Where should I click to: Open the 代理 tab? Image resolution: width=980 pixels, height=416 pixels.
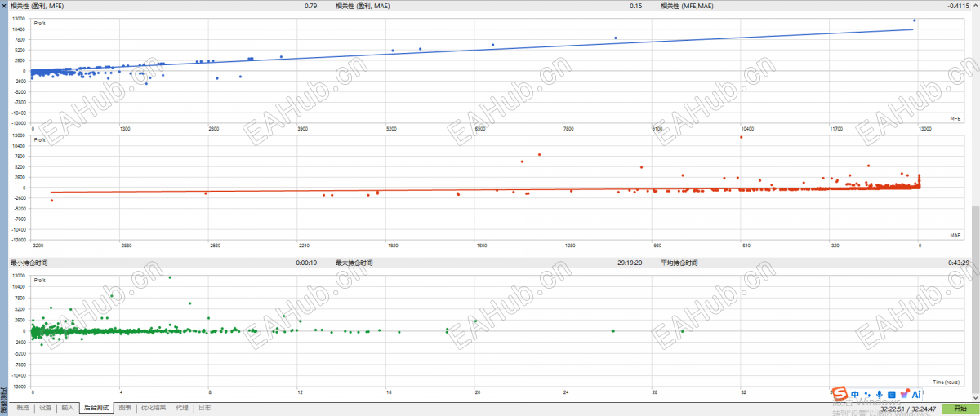(x=181, y=407)
